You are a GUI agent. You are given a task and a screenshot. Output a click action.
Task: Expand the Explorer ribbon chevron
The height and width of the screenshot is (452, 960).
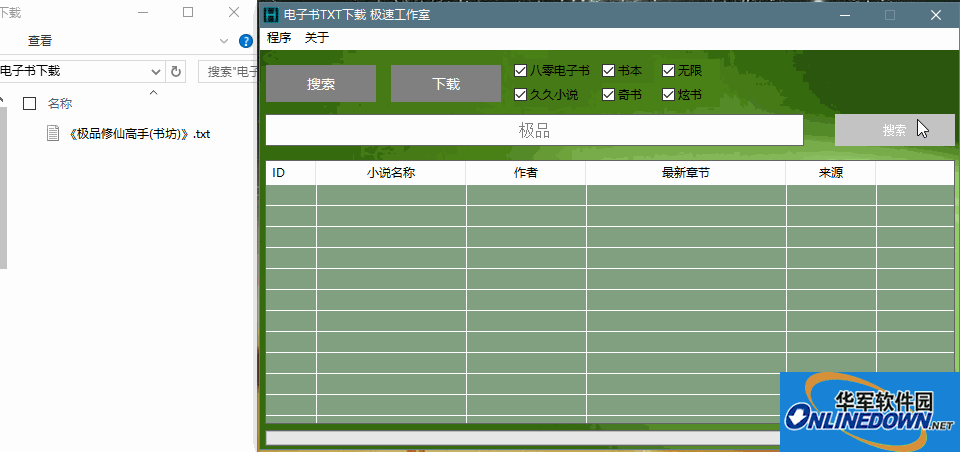tap(224, 41)
